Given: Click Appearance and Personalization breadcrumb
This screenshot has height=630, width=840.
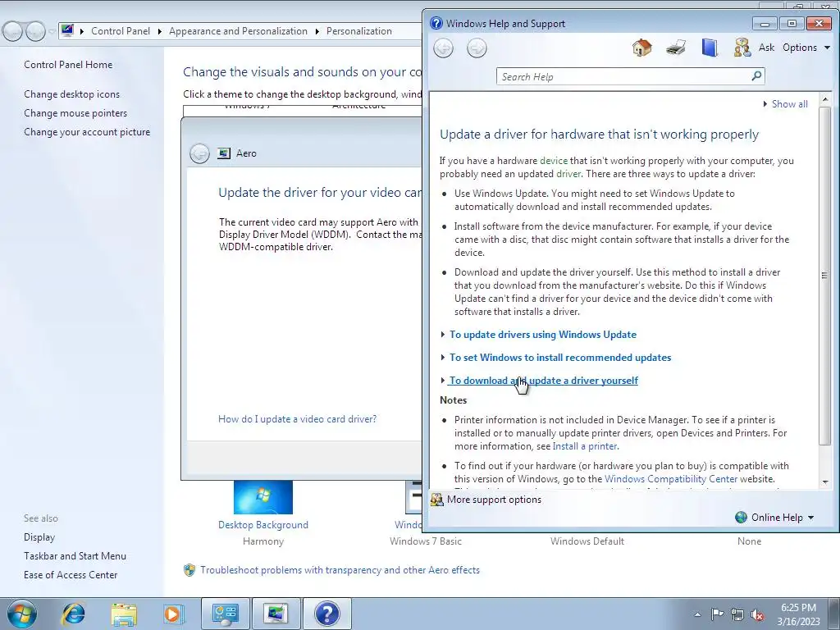Looking at the screenshot, I should tap(239, 31).
